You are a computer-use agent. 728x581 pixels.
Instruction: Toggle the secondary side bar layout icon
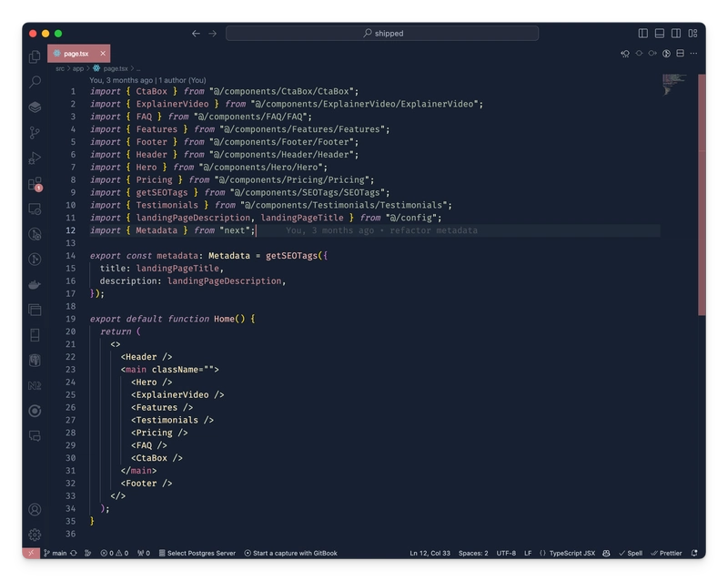pyautogui.click(x=676, y=33)
